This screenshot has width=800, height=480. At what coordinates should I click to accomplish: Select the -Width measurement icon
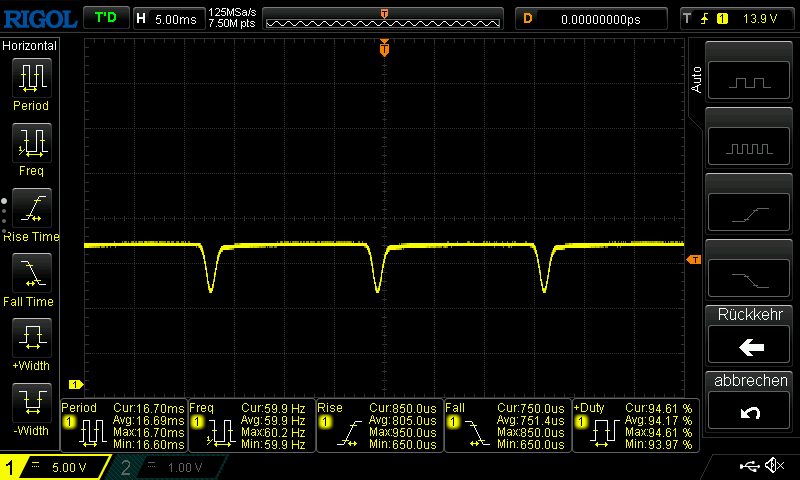coord(30,402)
